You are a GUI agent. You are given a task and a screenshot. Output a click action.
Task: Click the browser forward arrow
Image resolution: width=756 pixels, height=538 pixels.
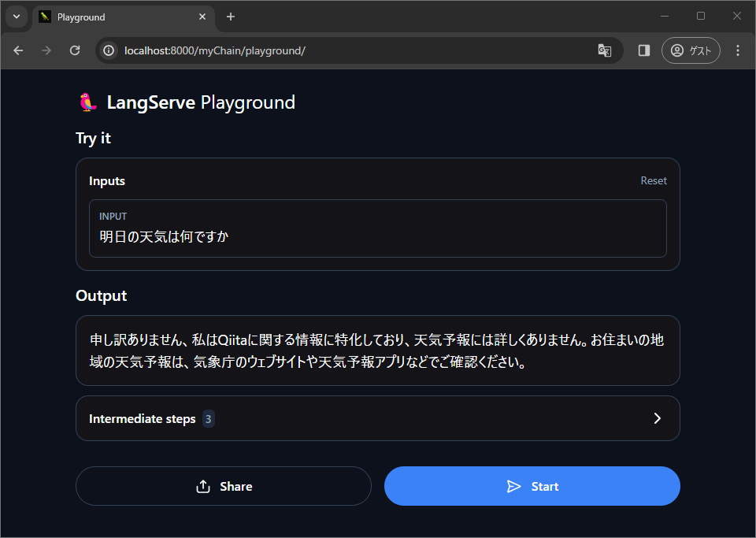pyautogui.click(x=46, y=50)
